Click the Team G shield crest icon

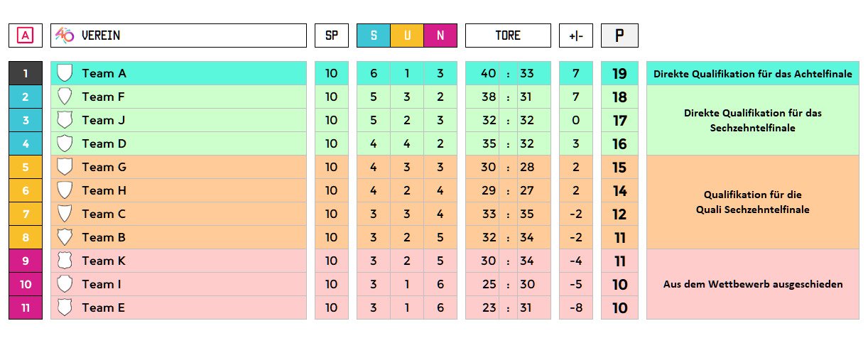click(65, 167)
